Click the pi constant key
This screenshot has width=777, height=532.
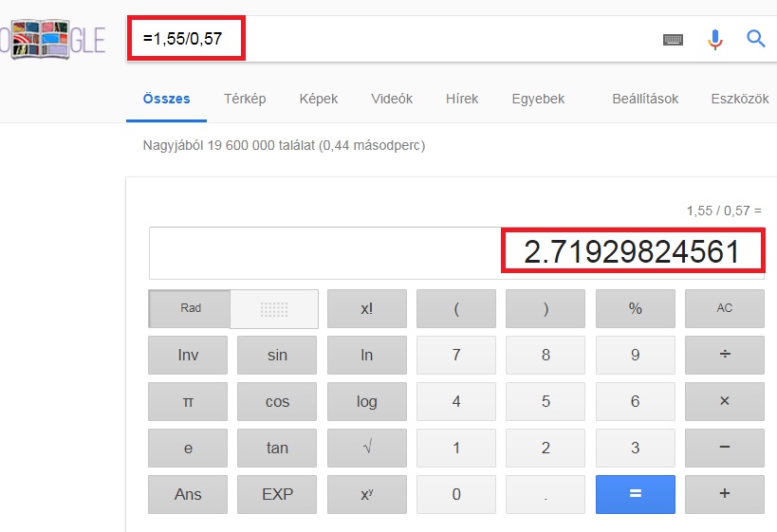[188, 401]
